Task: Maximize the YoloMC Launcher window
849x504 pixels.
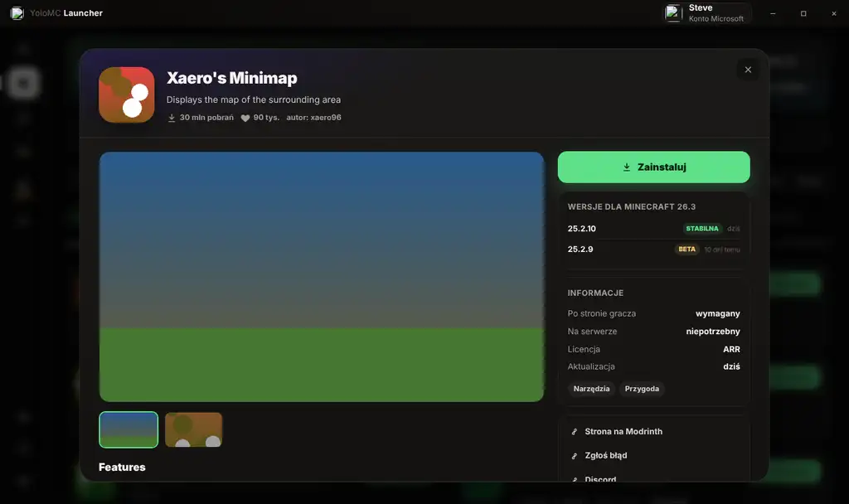Action: tap(803, 13)
